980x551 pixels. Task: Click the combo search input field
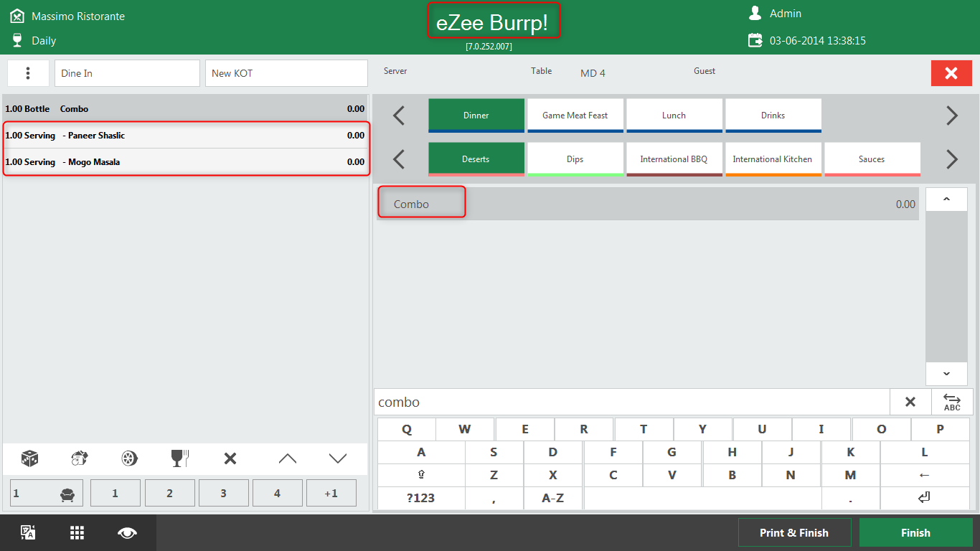pos(631,402)
